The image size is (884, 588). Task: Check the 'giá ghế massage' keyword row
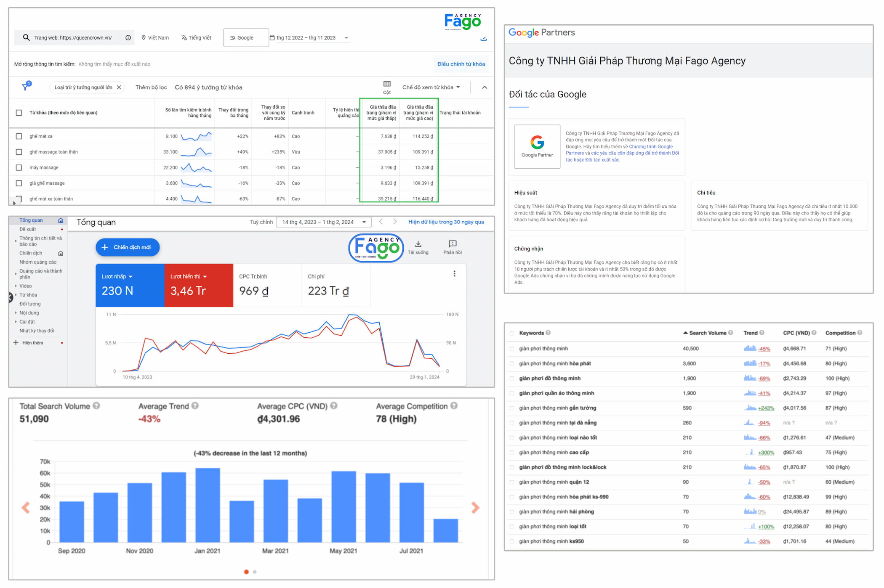pos(19,183)
